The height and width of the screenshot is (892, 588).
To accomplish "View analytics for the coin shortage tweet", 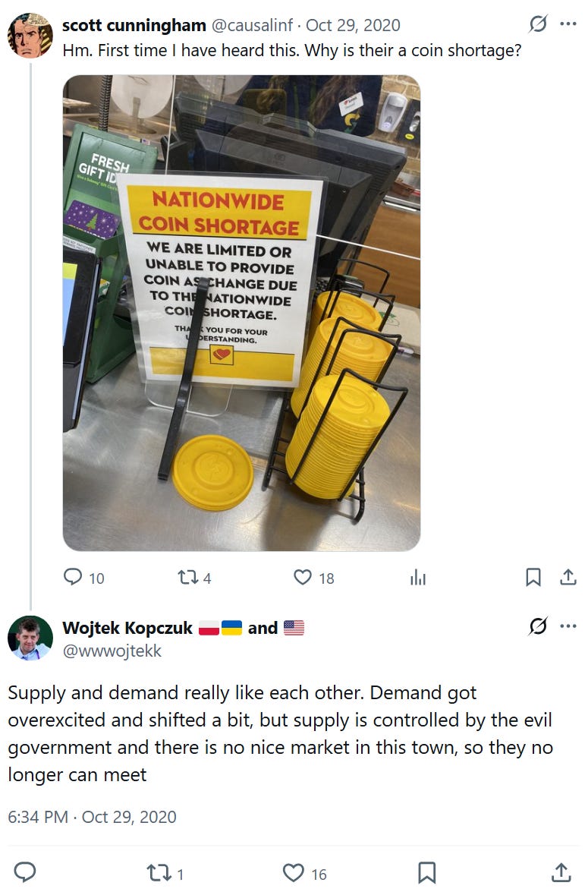I will tap(418, 578).
